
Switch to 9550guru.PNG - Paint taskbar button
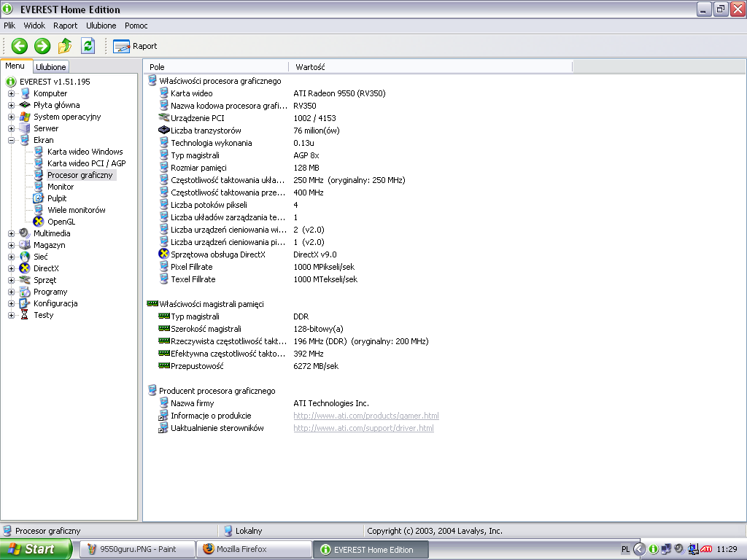coord(137,549)
